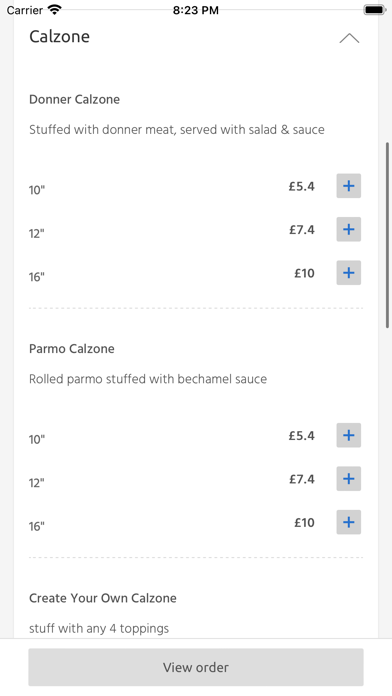The width and height of the screenshot is (392, 696).
Task: Add 16" Donner Calzone for £10
Action: [x=348, y=273]
